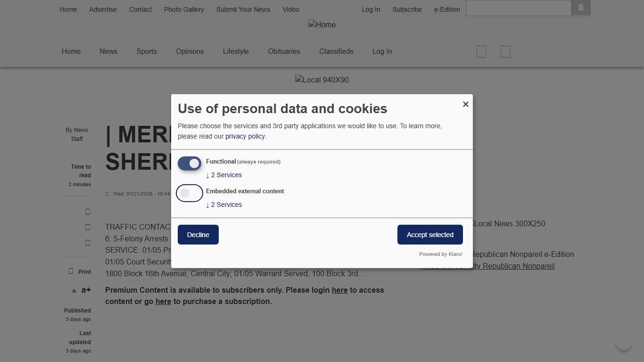
Task: Click the middle share icon in the article sidebar
Action: pos(88,227)
